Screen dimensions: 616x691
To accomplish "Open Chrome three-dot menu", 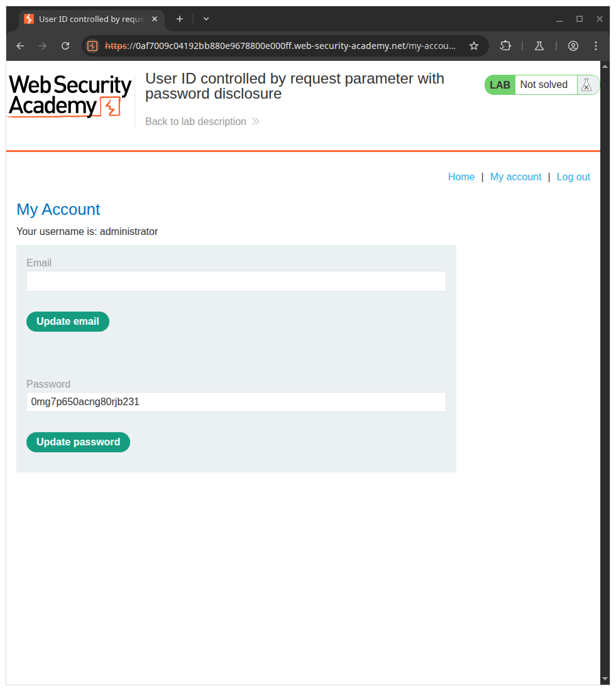I will [x=596, y=46].
